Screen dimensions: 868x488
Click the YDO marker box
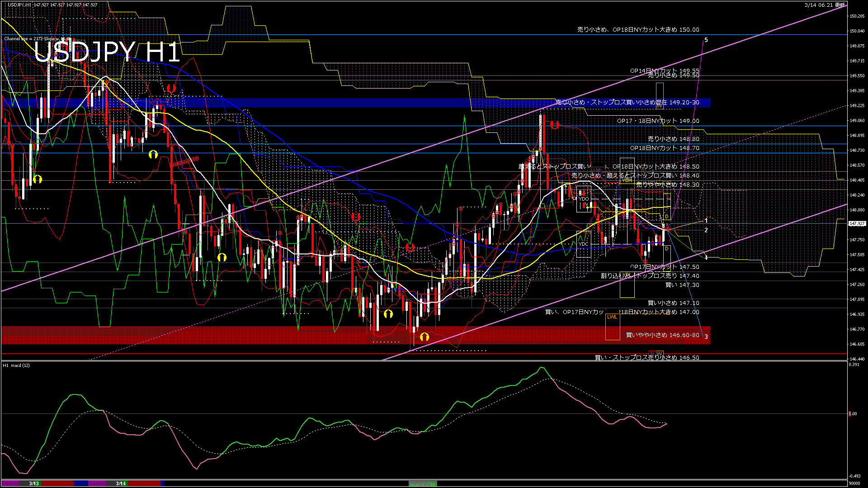(584, 199)
